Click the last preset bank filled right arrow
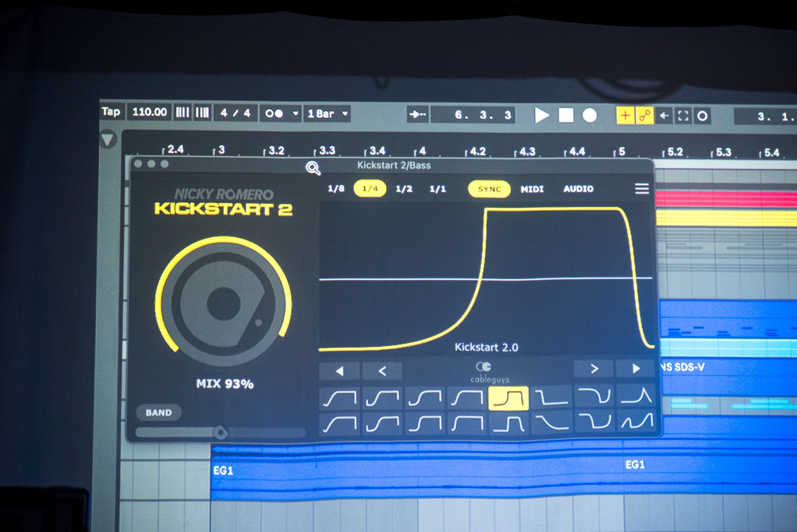This screenshot has width=797, height=532. click(x=636, y=369)
